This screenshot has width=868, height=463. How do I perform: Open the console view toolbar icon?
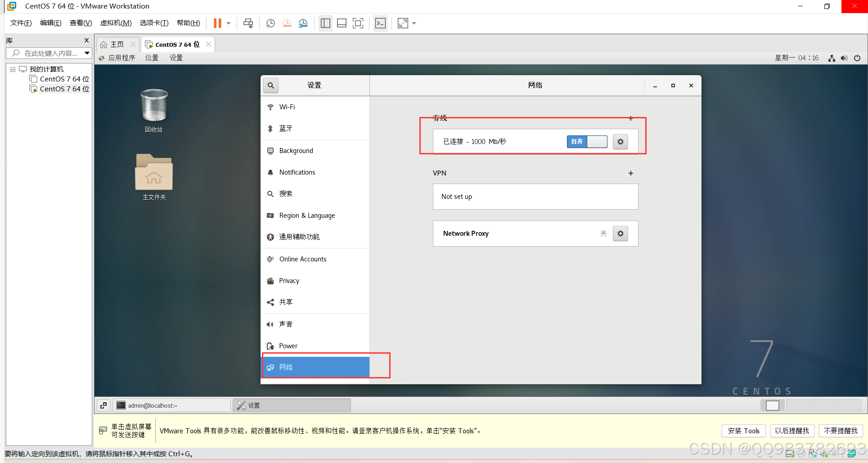click(380, 23)
